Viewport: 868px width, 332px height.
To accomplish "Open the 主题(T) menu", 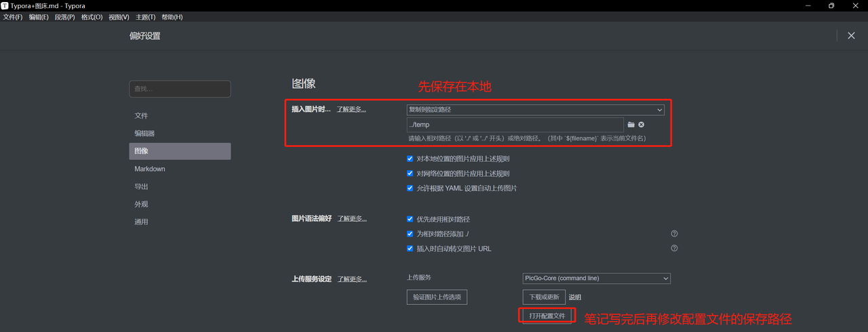I will (x=145, y=17).
